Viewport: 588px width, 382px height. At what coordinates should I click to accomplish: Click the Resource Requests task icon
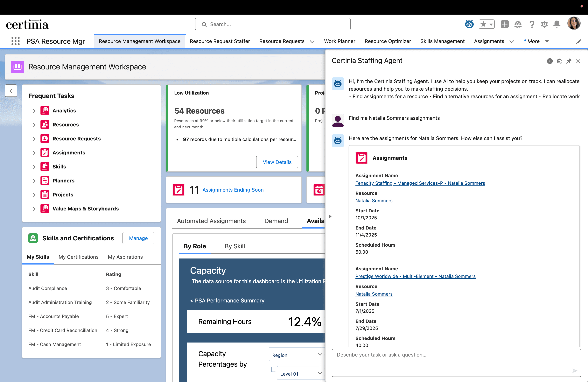pyautogui.click(x=45, y=139)
